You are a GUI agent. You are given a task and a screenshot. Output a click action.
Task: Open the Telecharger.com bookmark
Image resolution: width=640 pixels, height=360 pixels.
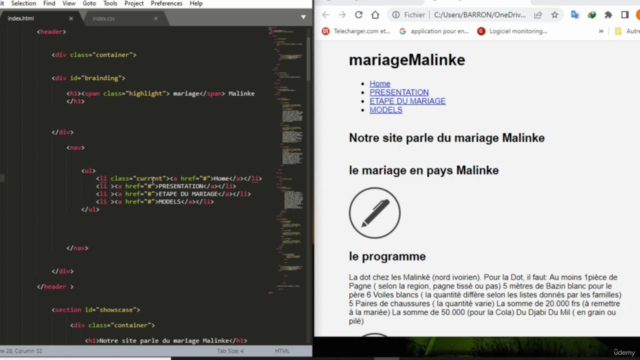tap(356, 31)
